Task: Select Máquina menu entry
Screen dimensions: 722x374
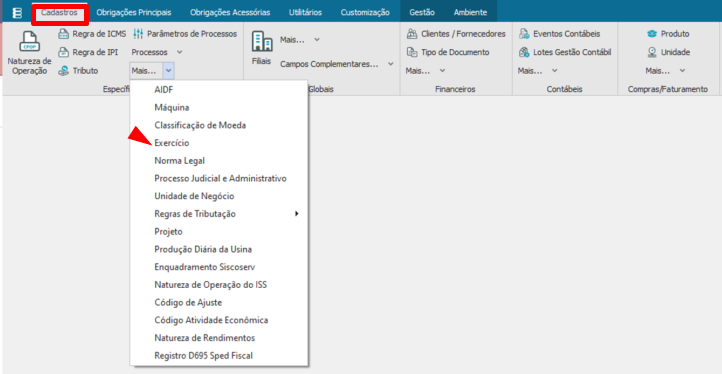Action: pos(219,107)
